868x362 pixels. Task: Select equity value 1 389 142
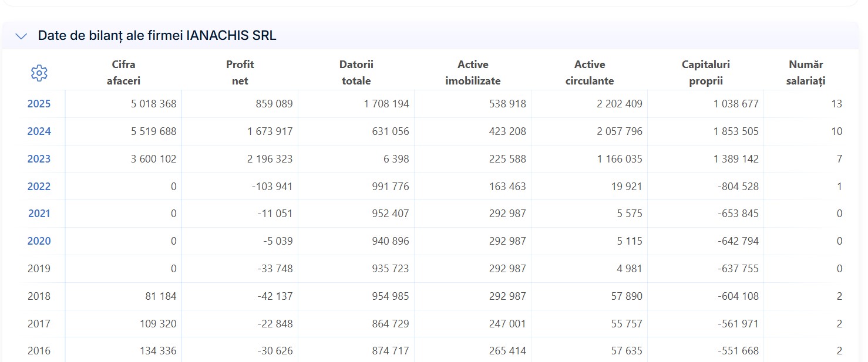tap(736, 159)
